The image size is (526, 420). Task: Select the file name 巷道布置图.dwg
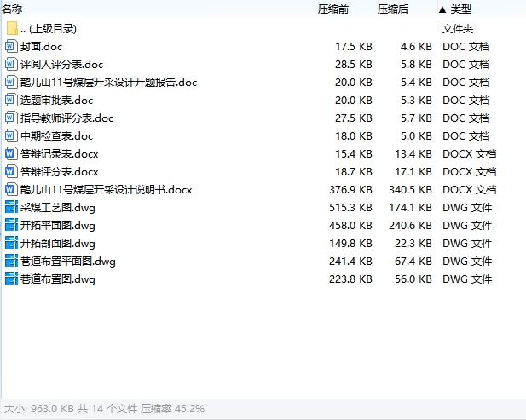pyautogui.click(x=58, y=279)
